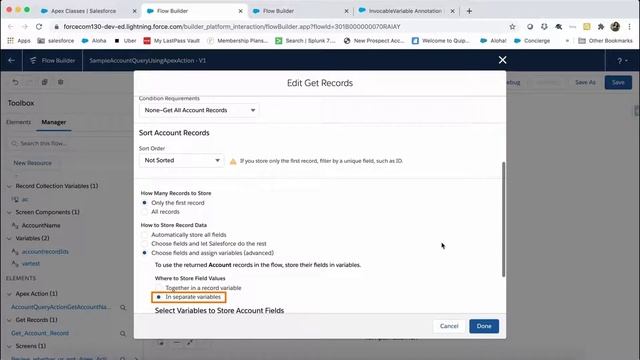Screen dimensions: 640x360
Task: Switch to the Elements toolbox tab
Action: pyautogui.click(x=18, y=122)
